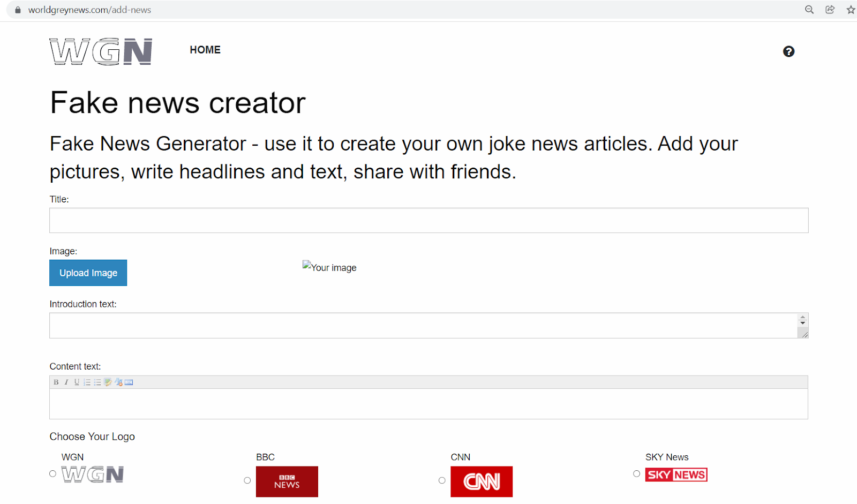Select the CNN logo radio button

click(x=442, y=480)
